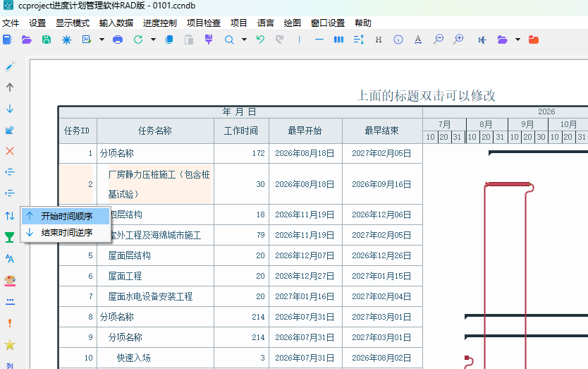Click the font size AA sidebar icon
The width and height of the screenshot is (588, 369).
point(10,258)
